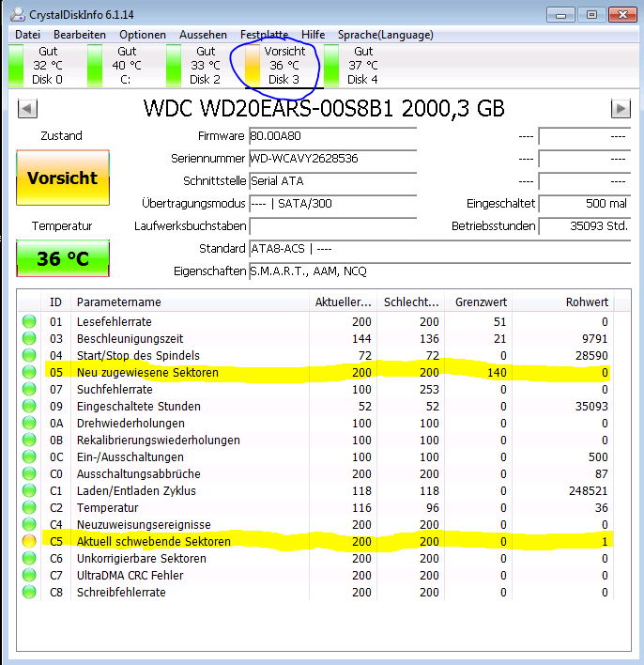Click green status icon of Schreibfehlerrate row
This screenshot has width=644, height=665.
pos(29,592)
